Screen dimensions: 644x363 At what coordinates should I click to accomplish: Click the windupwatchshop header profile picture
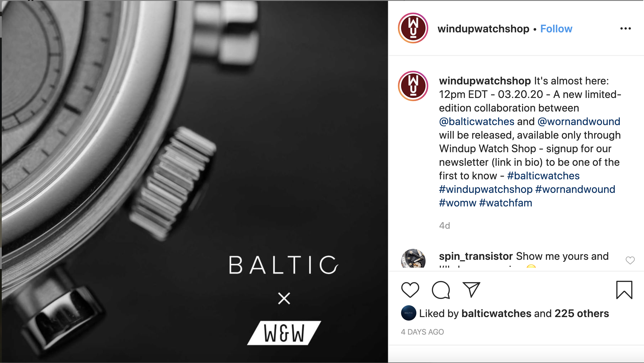pos(413,28)
